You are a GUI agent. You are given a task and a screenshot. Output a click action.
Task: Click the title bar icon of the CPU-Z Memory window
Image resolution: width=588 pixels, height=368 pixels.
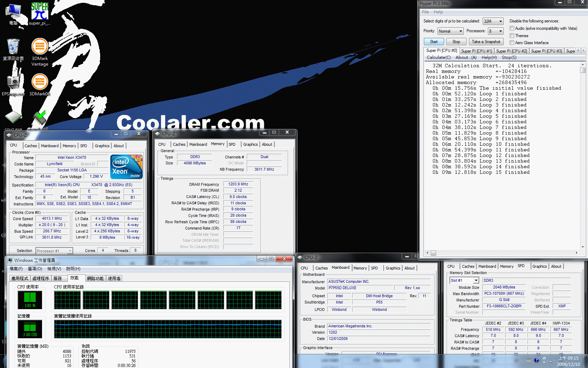157,134
